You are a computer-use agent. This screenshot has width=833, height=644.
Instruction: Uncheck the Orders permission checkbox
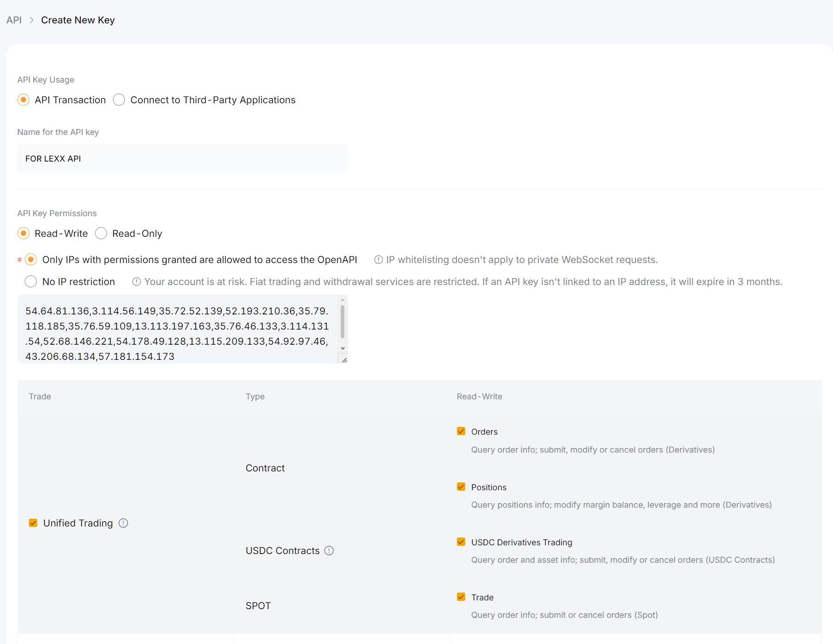coord(461,431)
